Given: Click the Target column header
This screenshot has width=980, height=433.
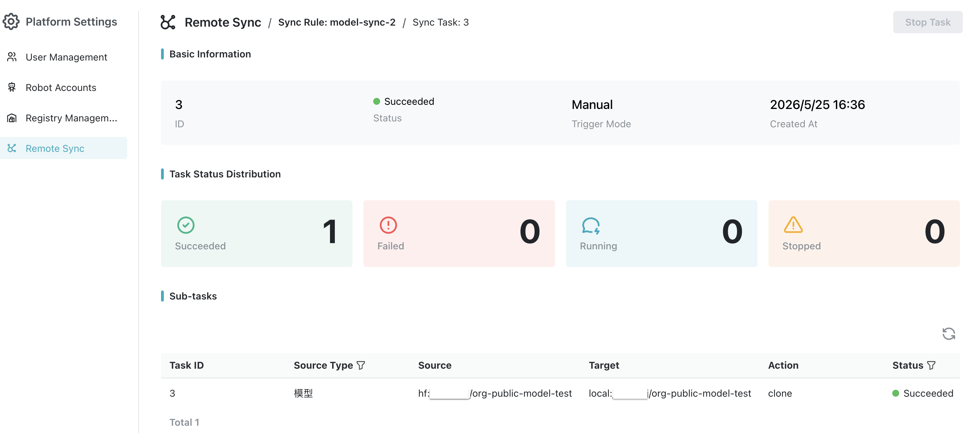Looking at the screenshot, I should 604,365.
